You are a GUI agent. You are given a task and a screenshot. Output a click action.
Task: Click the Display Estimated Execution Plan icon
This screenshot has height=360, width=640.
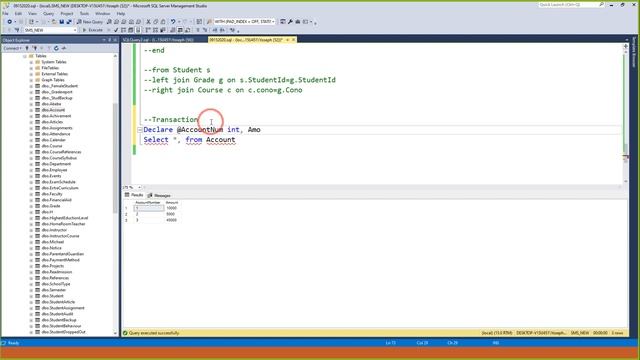(123, 30)
